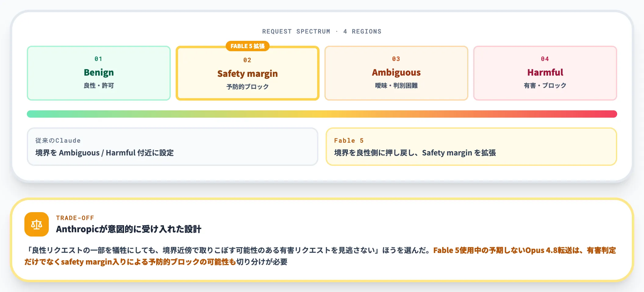Viewport: 644px width, 292px height.
Task: Click the 04 number in Harmful card
Action: tap(545, 59)
